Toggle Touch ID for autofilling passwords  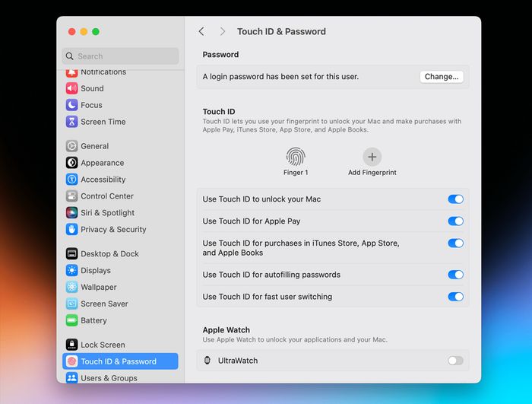click(455, 275)
